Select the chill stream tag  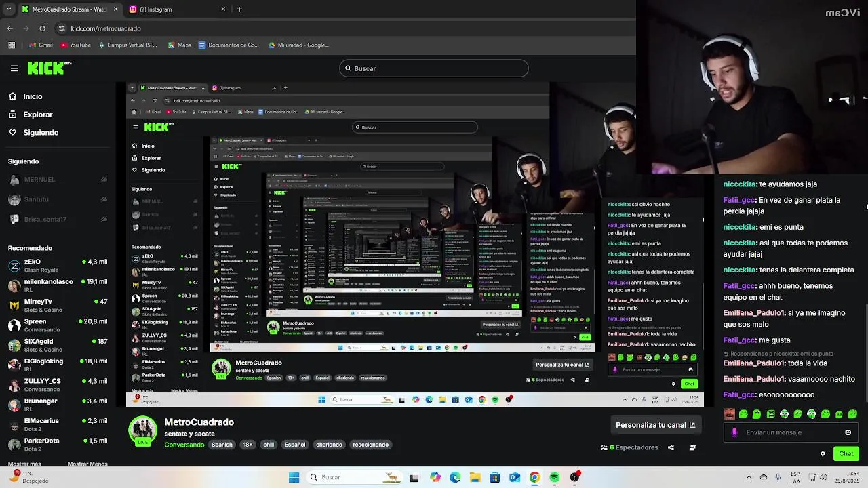tap(269, 445)
